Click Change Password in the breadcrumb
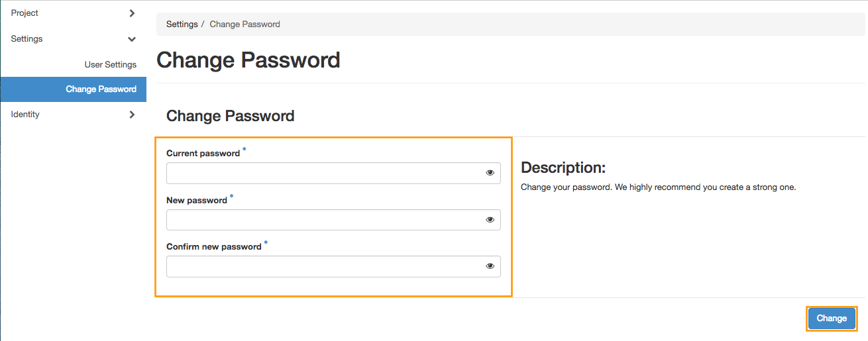This screenshot has height=341, width=868. click(x=244, y=24)
